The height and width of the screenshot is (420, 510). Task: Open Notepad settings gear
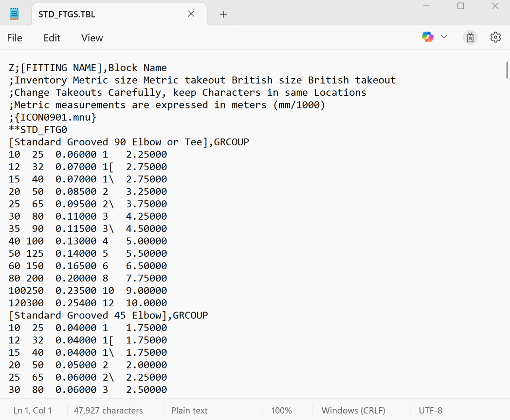pyautogui.click(x=495, y=37)
